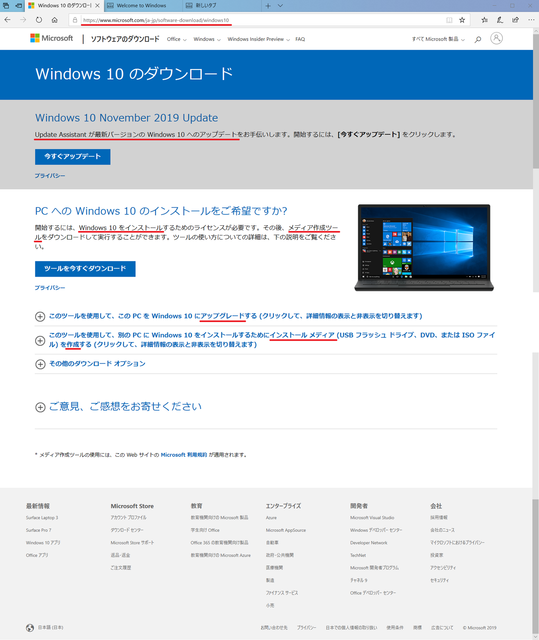The width and height of the screenshot is (539, 640).
Task: Click the Share page icon
Action: (x=515, y=20)
